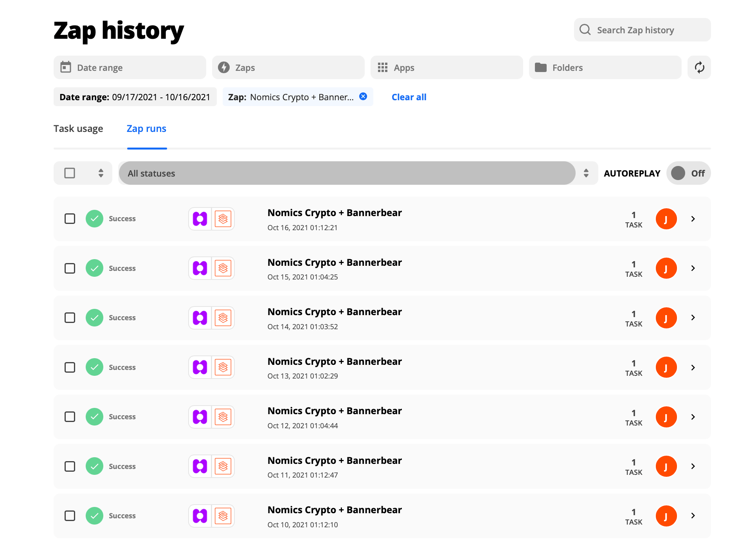Toggle the Autoreplay switch on
Screen dimensions: 756x559
[688, 173]
